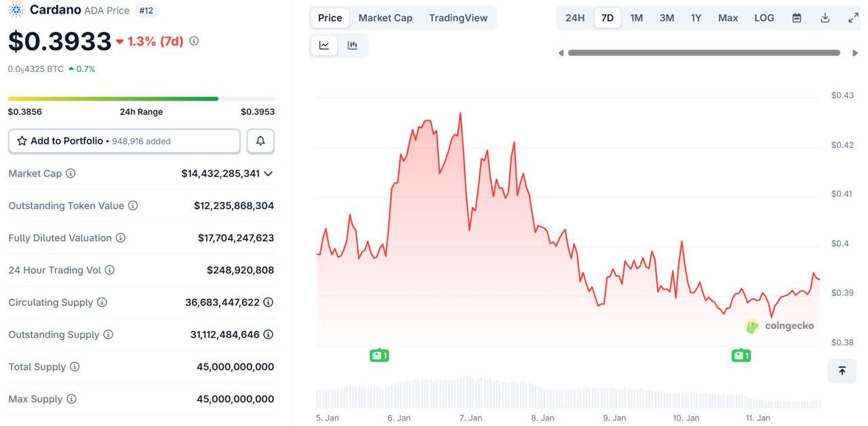
Task: Click the green event marker on chart
Action: (379, 355)
